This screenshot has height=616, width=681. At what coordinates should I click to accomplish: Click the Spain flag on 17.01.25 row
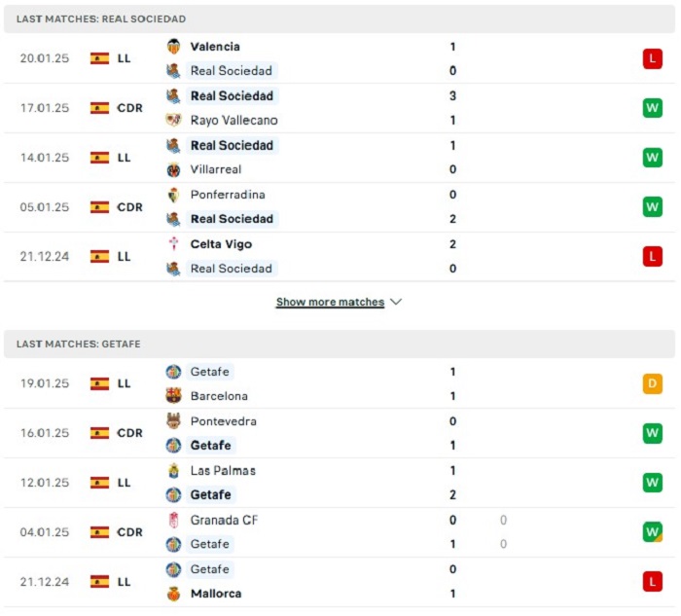99,108
